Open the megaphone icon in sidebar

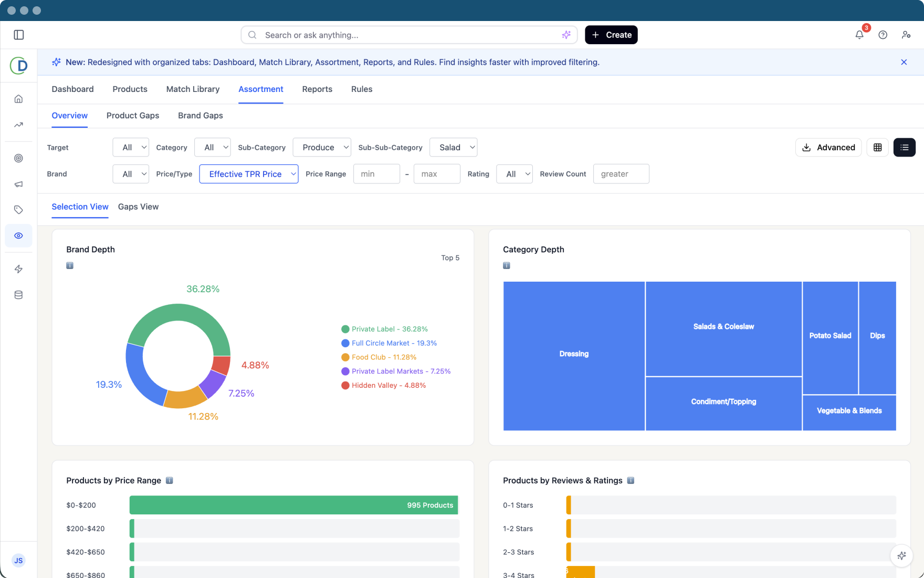pyautogui.click(x=18, y=184)
